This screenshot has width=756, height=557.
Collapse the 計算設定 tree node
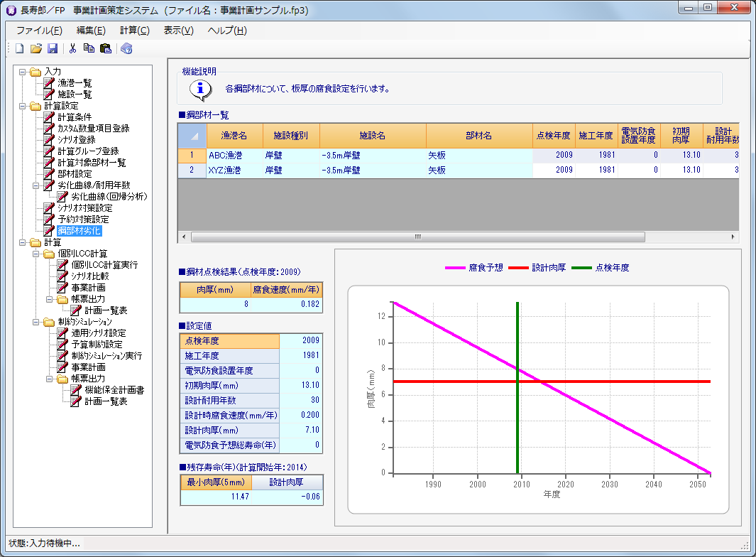[23, 106]
